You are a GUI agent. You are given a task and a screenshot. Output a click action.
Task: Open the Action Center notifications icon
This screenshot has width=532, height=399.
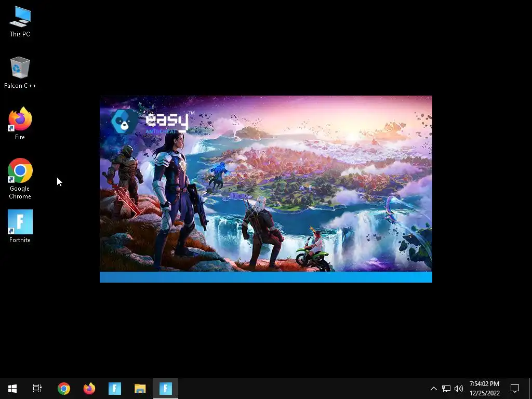coord(515,389)
